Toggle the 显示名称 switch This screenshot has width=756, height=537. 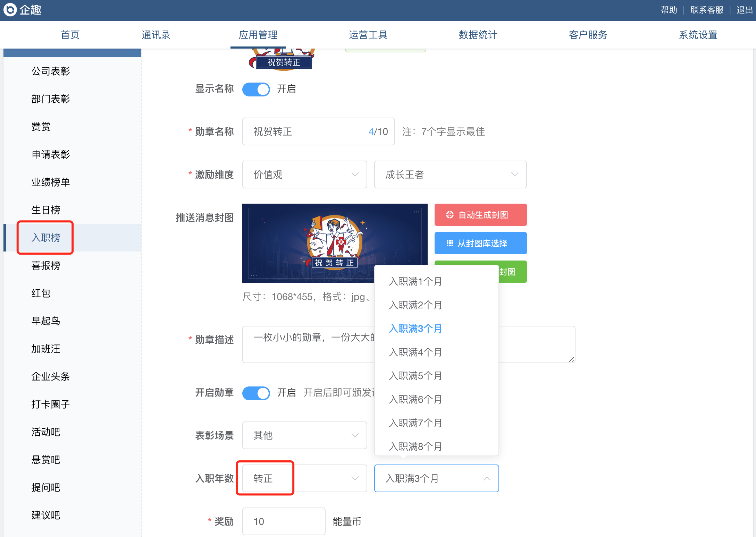tap(256, 89)
